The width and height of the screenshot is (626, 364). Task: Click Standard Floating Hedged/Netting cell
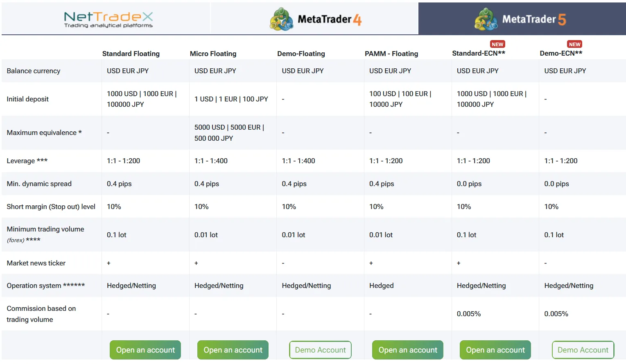click(131, 285)
